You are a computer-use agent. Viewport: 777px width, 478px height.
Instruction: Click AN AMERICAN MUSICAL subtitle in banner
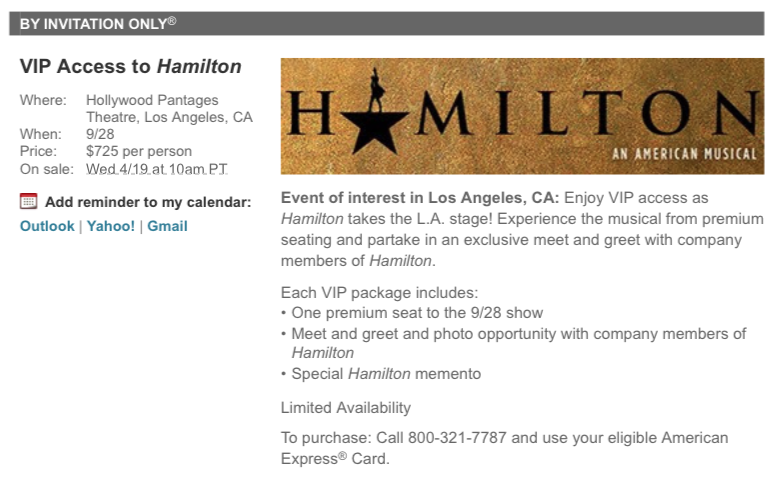click(x=685, y=155)
